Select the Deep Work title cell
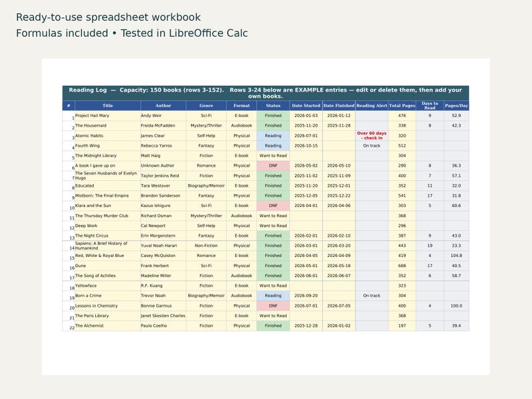 108,226
